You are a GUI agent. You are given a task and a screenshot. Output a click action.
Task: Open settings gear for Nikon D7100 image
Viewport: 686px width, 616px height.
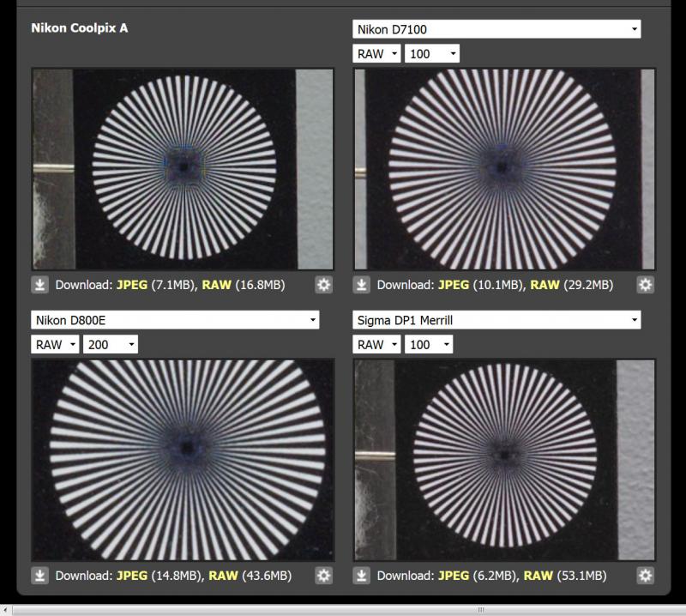pos(646,285)
